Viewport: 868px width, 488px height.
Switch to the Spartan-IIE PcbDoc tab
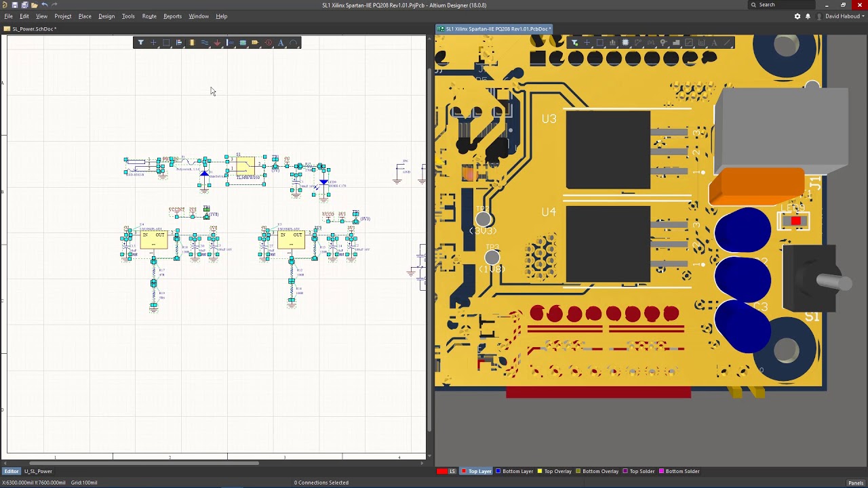click(x=495, y=29)
